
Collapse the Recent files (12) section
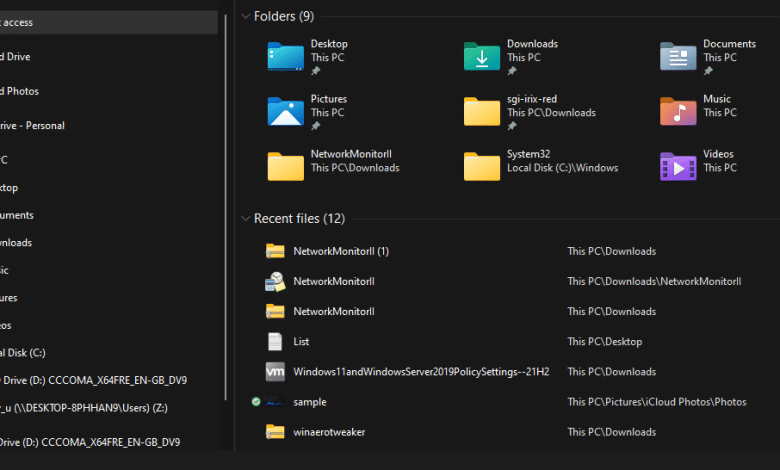pyautogui.click(x=245, y=218)
